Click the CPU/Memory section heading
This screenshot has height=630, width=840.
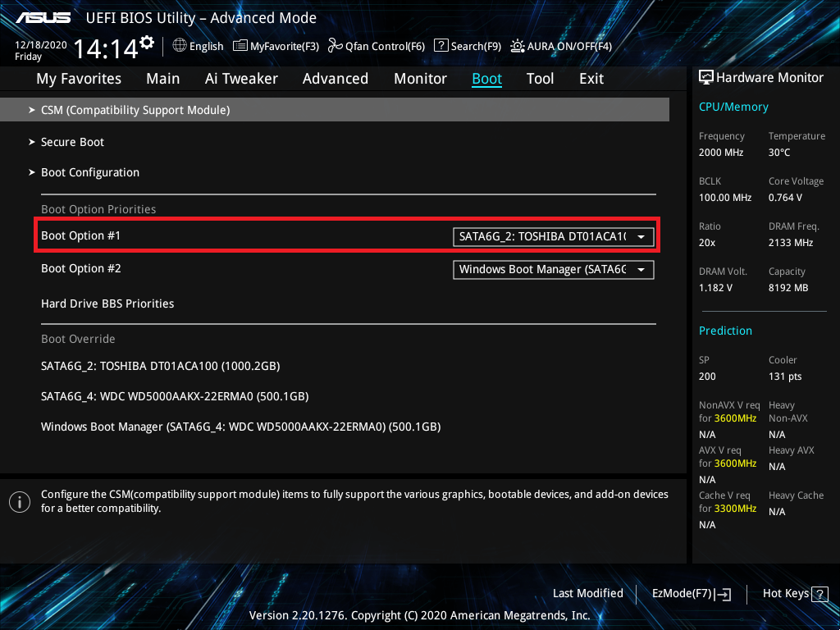(x=733, y=107)
